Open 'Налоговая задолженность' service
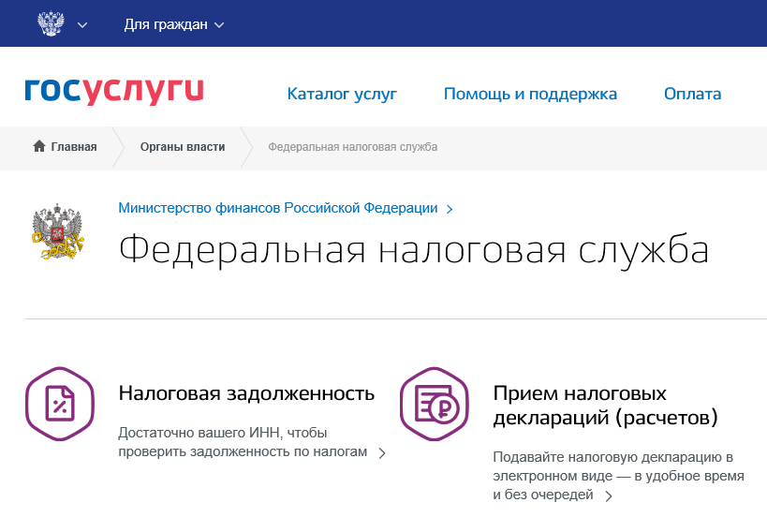 point(246,393)
